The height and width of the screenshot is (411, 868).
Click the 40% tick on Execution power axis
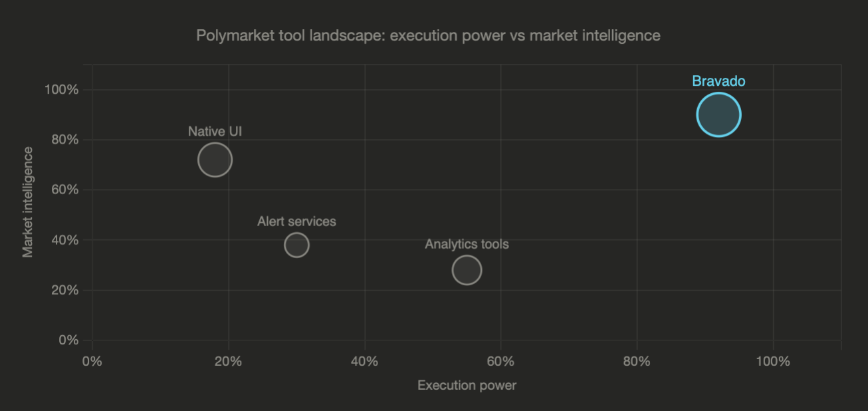(x=365, y=362)
